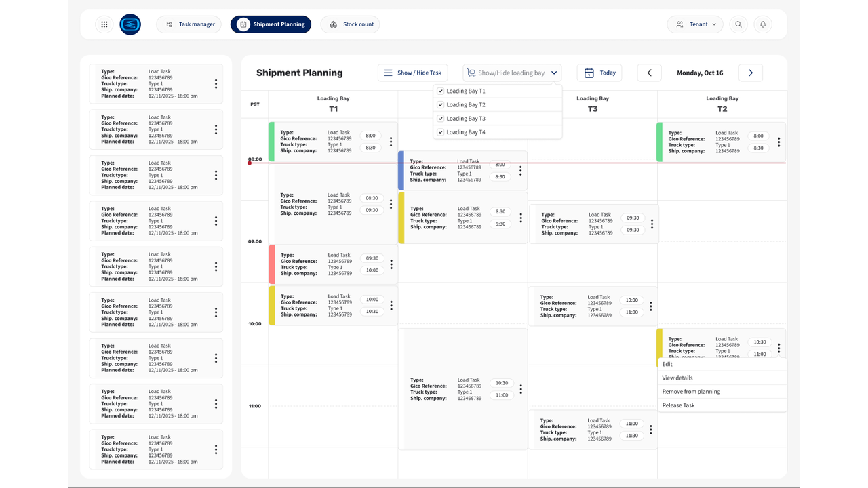Click the Shipment Planning page title
Image resolution: width=868 pixels, height=488 pixels.
[x=300, y=73]
